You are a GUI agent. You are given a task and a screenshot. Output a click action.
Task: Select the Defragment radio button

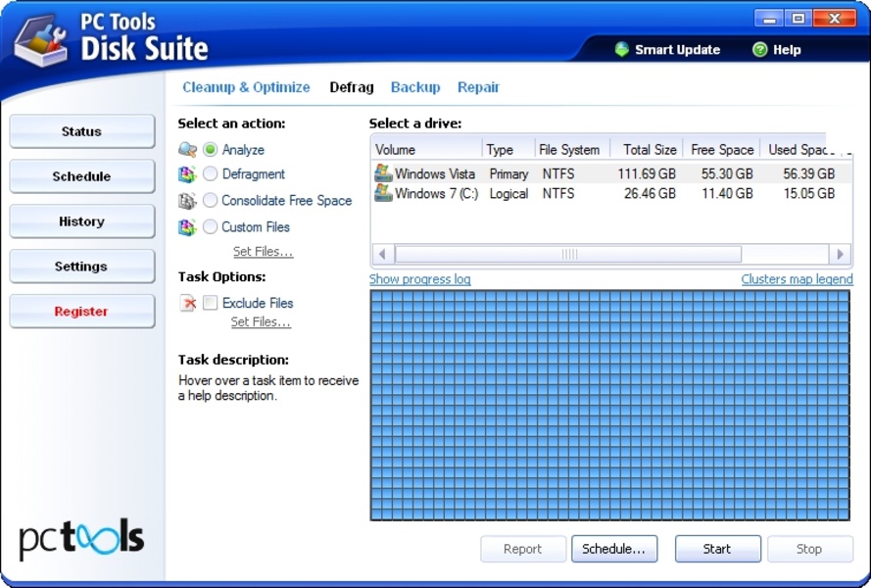click(210, 174)
